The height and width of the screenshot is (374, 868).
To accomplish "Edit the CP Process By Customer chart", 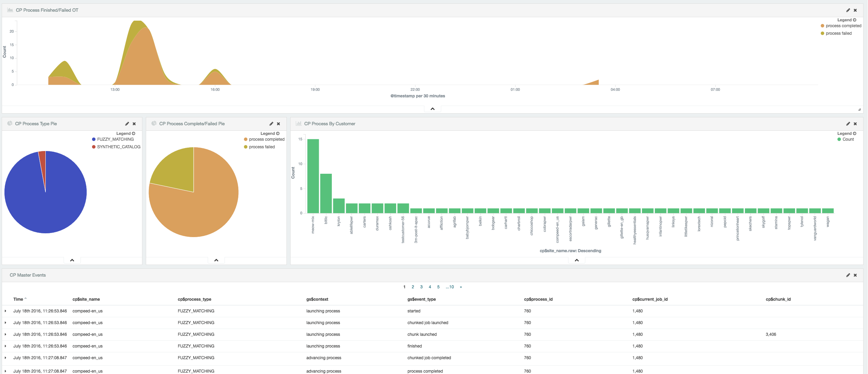I will click(x=848, y=124).
